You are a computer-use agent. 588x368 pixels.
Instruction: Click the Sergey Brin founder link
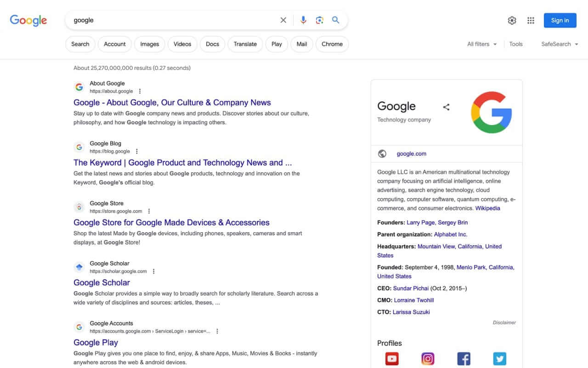453,223
